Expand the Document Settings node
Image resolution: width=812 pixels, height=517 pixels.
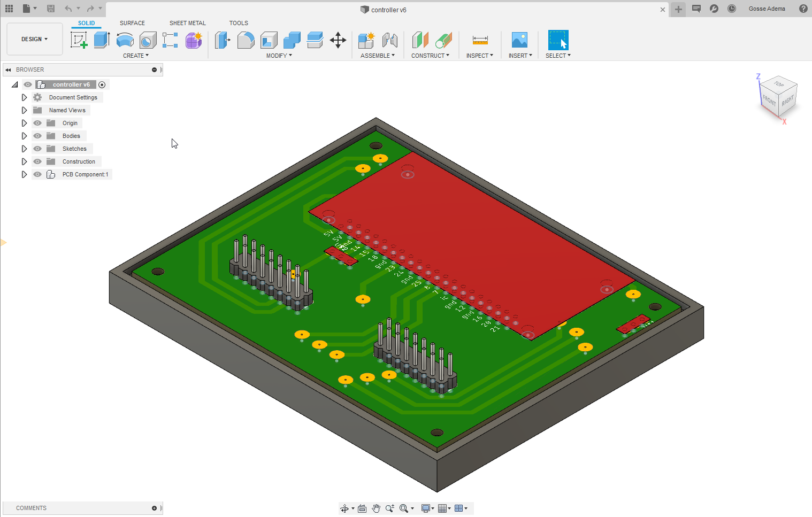pyautogui.click(x=24, y=97)
